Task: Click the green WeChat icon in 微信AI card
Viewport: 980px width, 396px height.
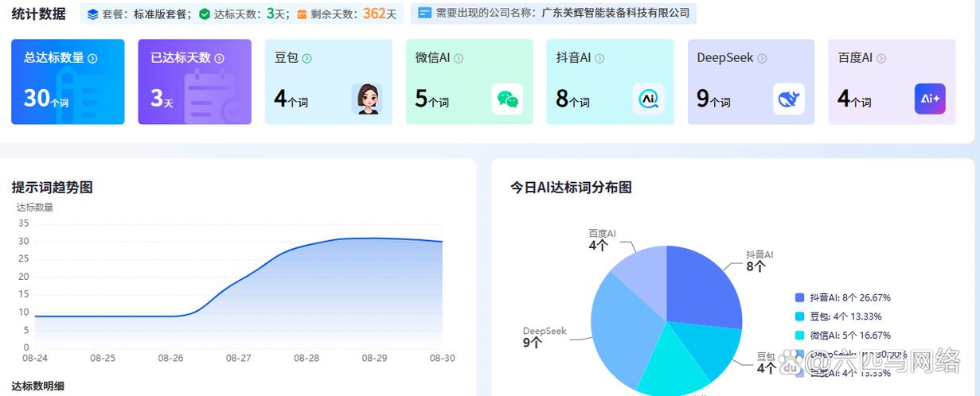Action: tap(507, 99)
